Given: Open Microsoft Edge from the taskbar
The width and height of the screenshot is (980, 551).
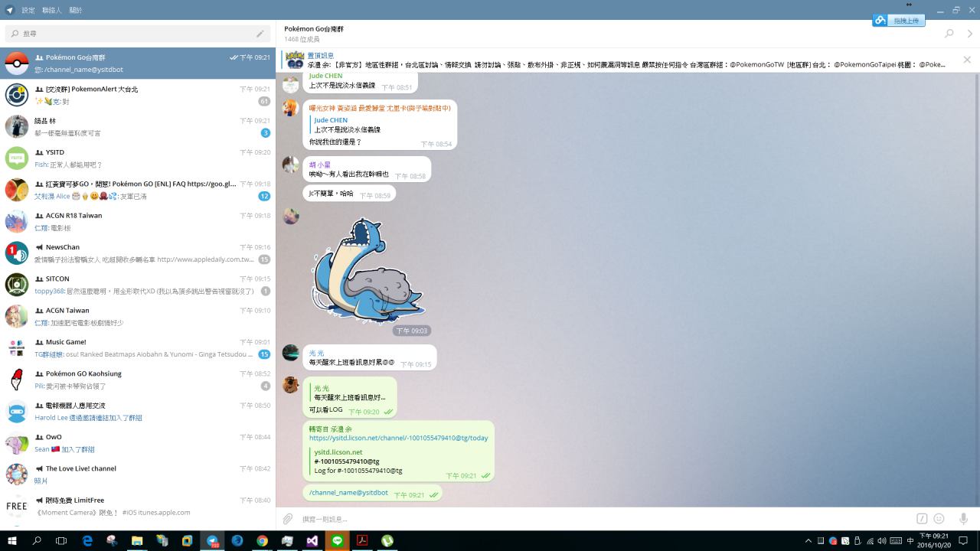Looking at the screenshot, I should point(87,540).
